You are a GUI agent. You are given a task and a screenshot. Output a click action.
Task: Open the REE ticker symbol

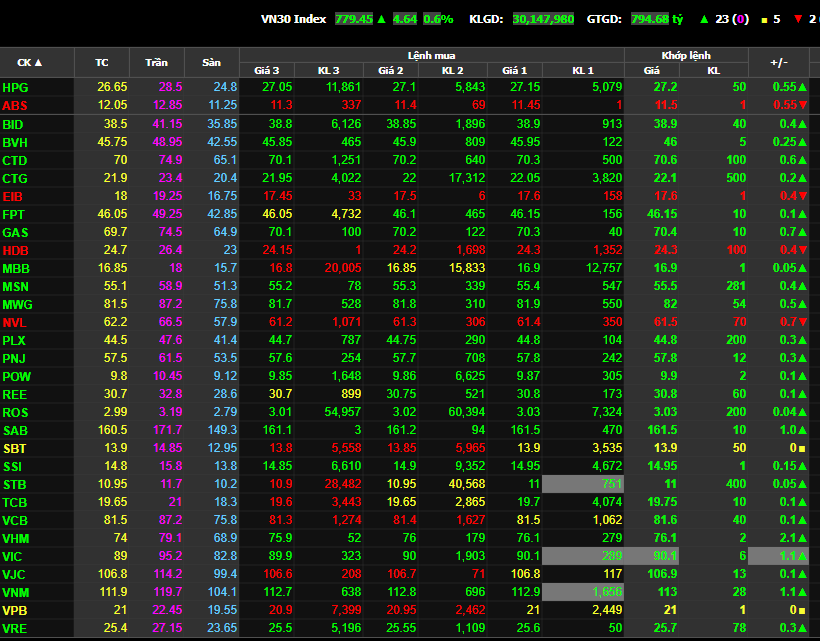point(15,395)
